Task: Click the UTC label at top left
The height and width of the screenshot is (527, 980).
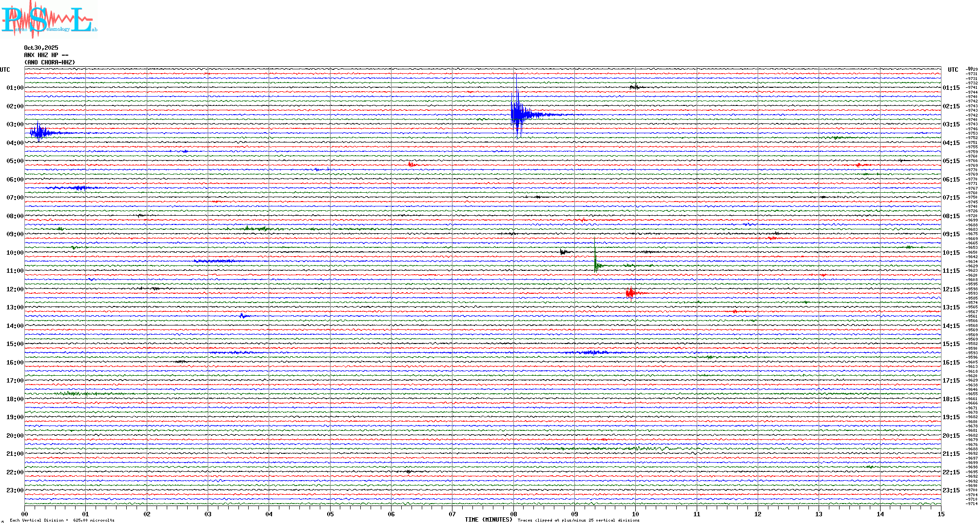Action: click(x=5, y=70)
